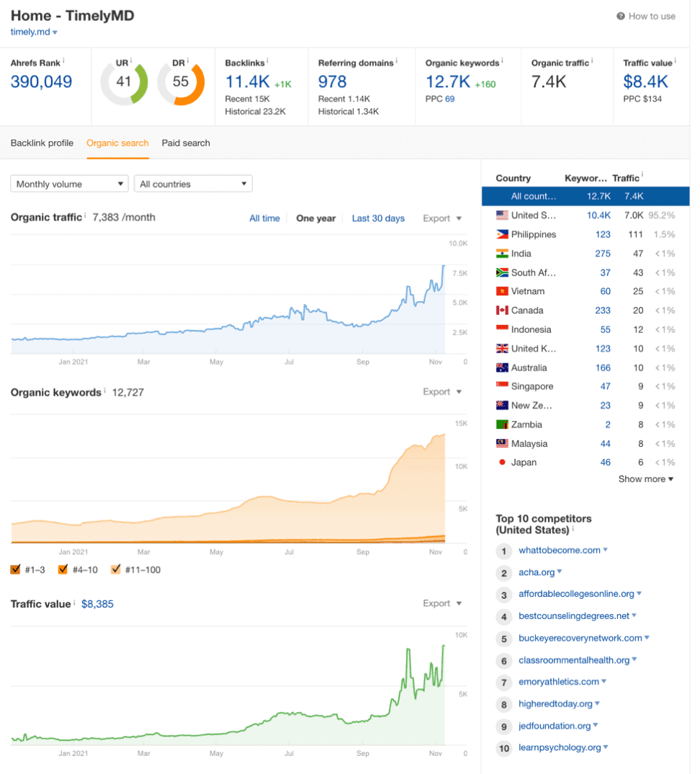This screenshot has width=700, height=774.
Task: Click the Japan flag icon
Action: pos(502,463)
